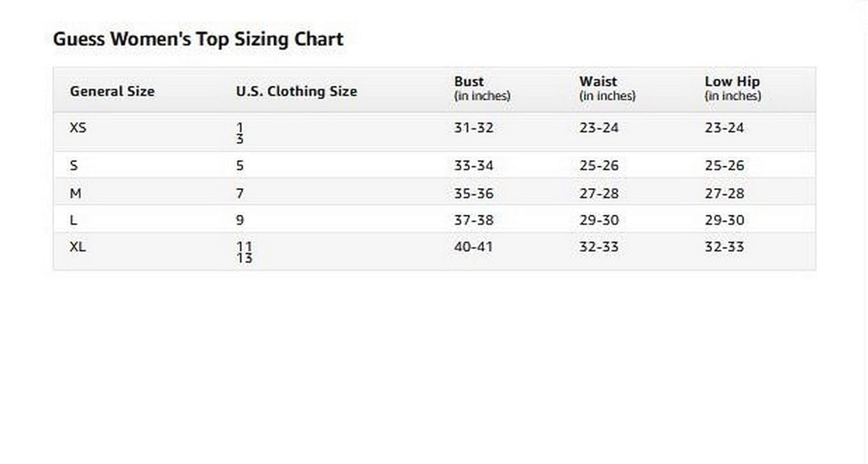This screenshot has width=868, height=464.
Task: Click the Waist column header
Action: [598, 82]
